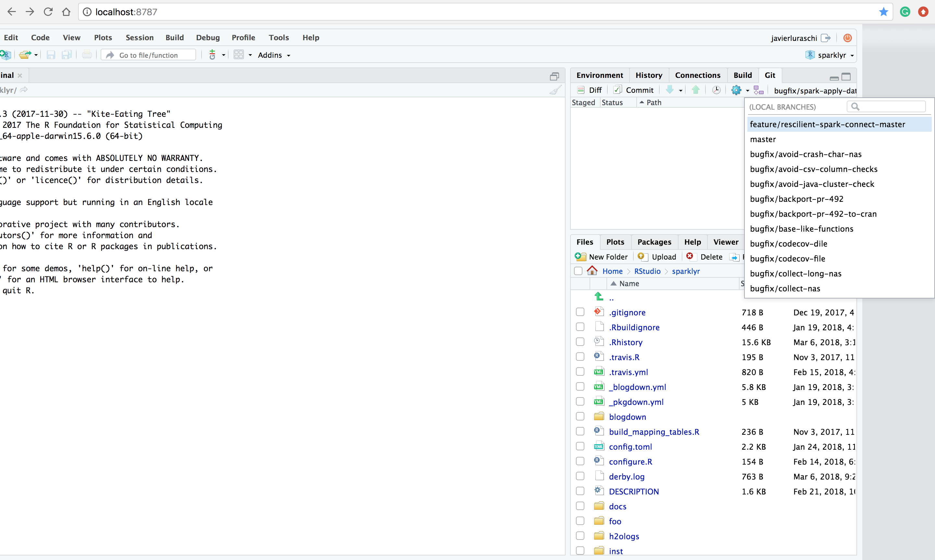Save the current document with disk icon
The image size is (935, 560).
click(51, 55)
